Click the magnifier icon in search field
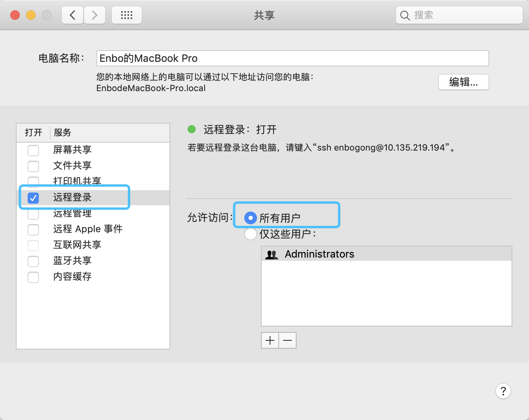Image resolution: width=529 pixels, height=420 pixels. click(x=405, y=15)
